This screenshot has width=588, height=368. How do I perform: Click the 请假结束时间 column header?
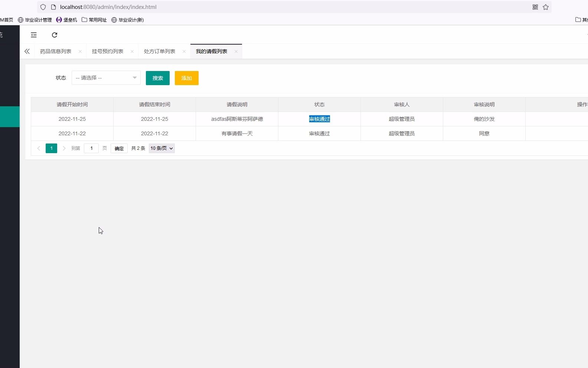(155, 104)
